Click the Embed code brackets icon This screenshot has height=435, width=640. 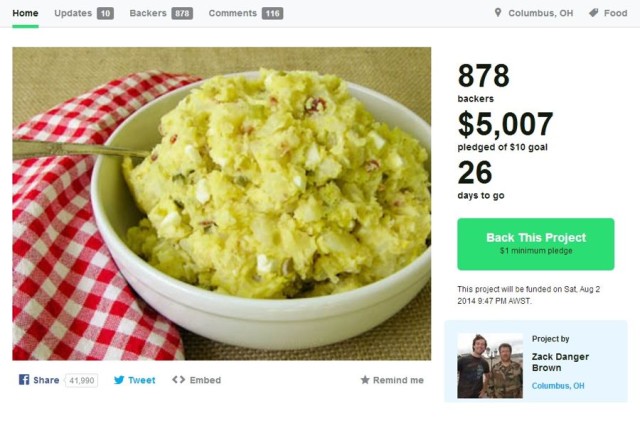click(x=178, y=380)
